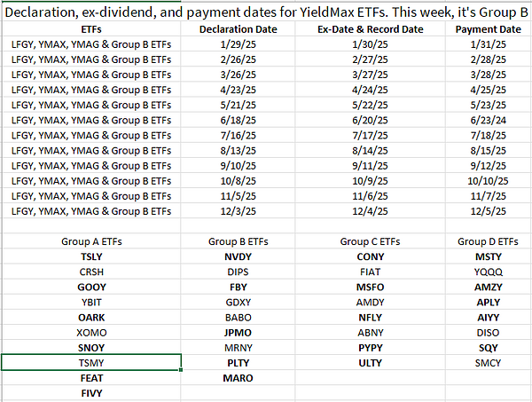Screen dimensions: 532x402
Task: Click the FIVY ticker cell
Action: [x=91, y=392]
